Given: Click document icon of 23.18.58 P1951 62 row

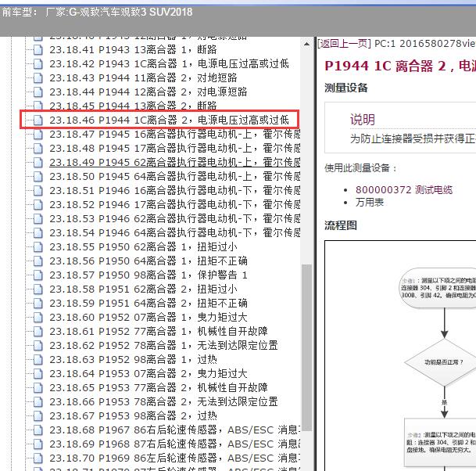Looking at the screenshot, I should click(38, 289).
